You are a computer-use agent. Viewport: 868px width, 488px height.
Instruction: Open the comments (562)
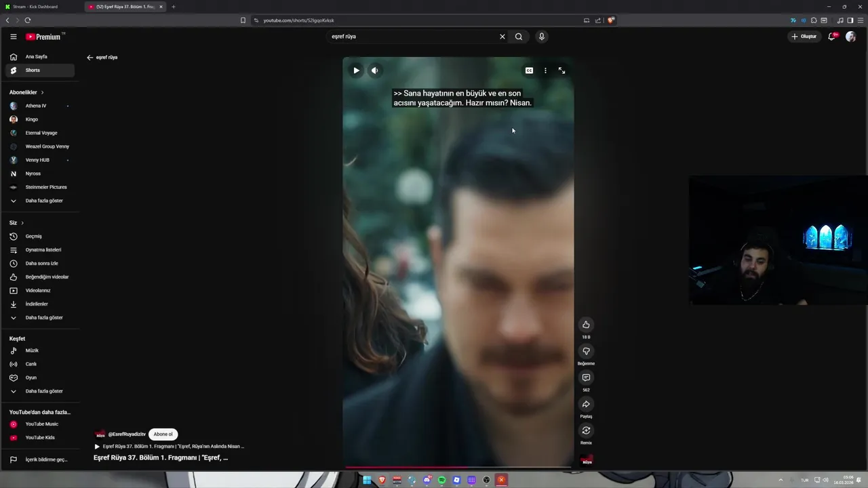[586, 378]
